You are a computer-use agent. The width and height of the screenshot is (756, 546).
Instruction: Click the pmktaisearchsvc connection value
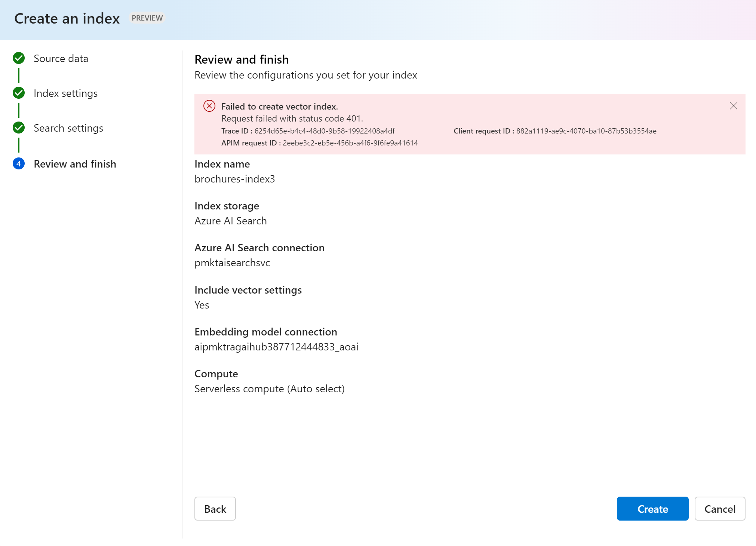[232, 263]
